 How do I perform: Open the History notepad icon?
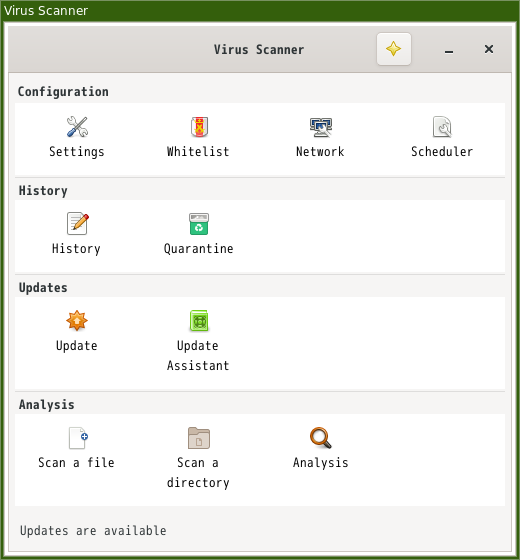coord(78,224)
